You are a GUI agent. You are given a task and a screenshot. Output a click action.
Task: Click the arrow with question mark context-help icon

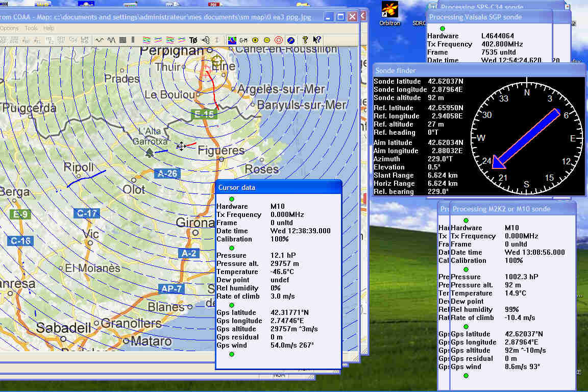point(317,40)
